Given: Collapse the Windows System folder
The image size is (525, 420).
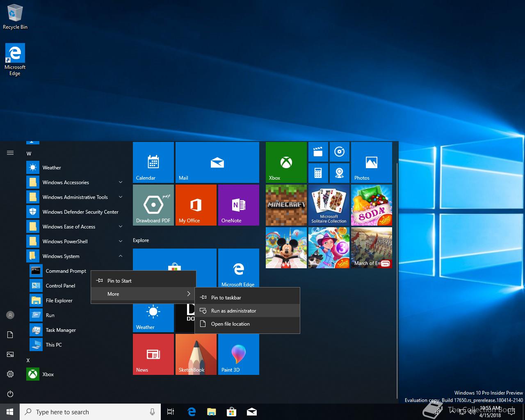Looking at the screenshot, I should tap(75, 256).
